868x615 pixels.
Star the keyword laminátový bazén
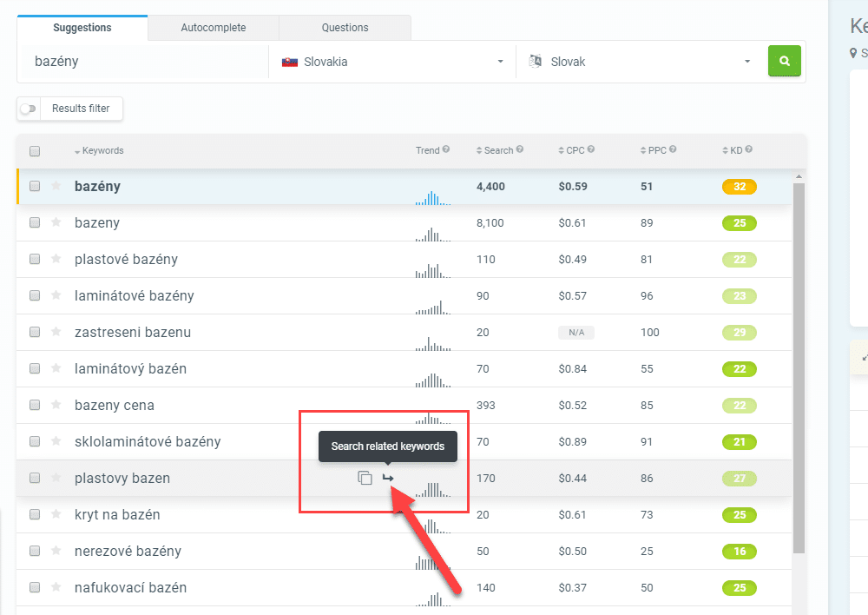coord(56,368)
